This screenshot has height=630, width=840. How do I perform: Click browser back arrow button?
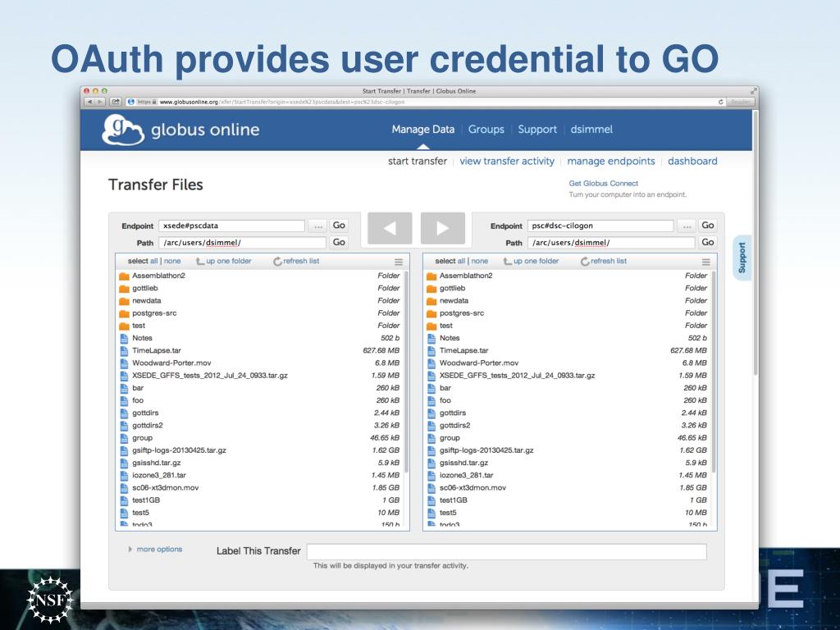click(x=89, y=102)
